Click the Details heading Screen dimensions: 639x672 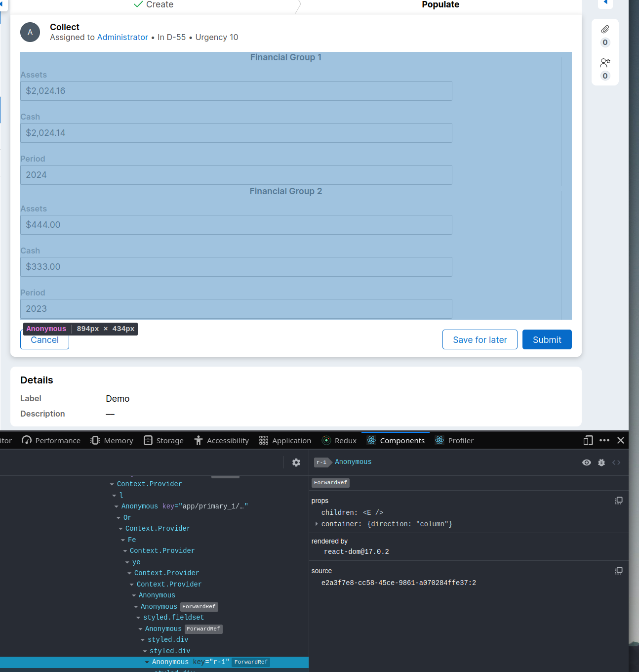click(37, 380)
